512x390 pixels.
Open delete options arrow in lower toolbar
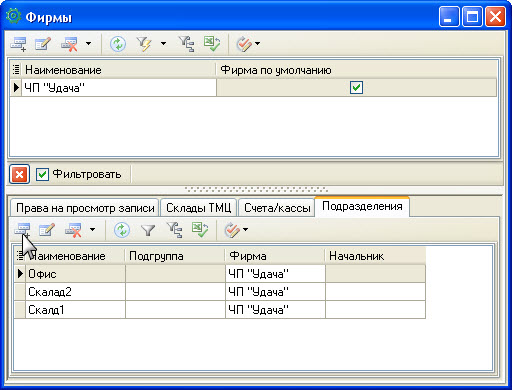[92, 229]
